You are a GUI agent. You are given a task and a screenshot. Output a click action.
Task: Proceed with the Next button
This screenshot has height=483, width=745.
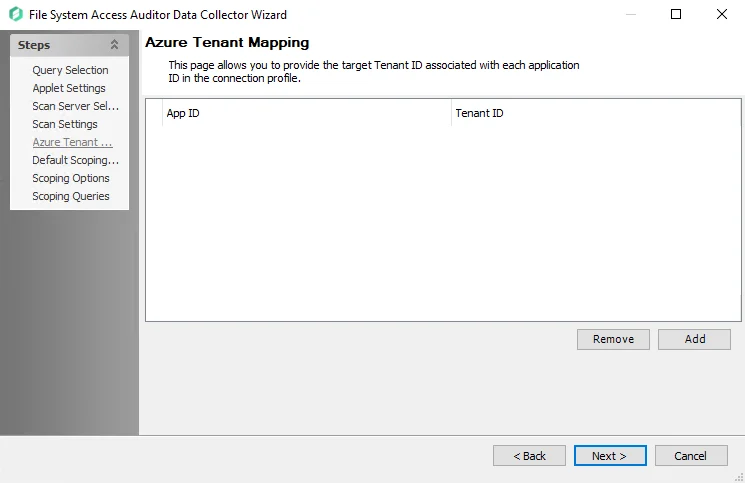point(610,456)
